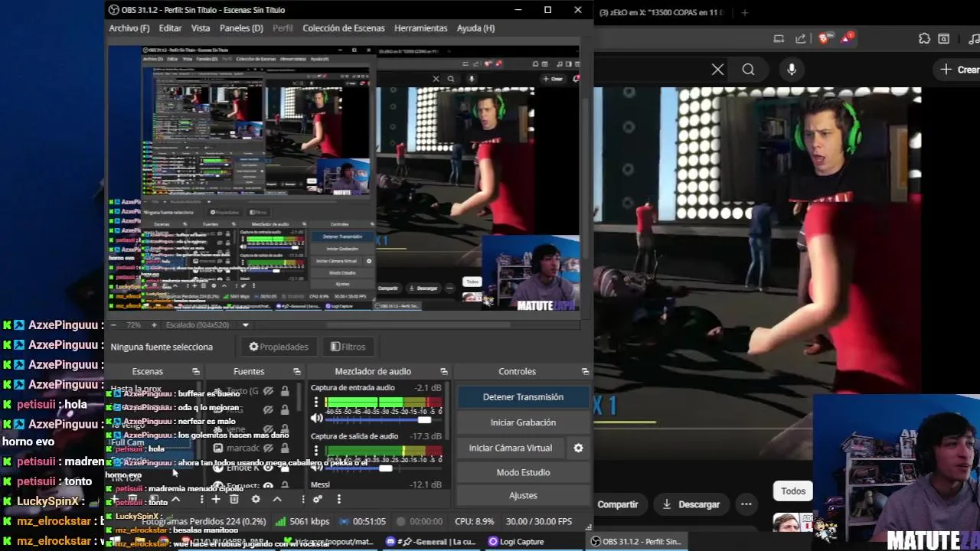This screenshot has width=980, height=551.
Task: Open OBS Ajustes settings
Action: [523, 496]
